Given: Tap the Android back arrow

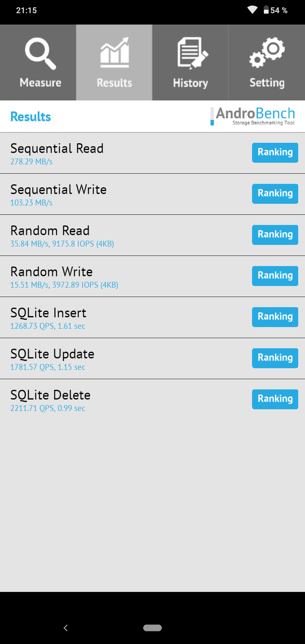Looking at the screenshot, I should (x=65, y=627).
